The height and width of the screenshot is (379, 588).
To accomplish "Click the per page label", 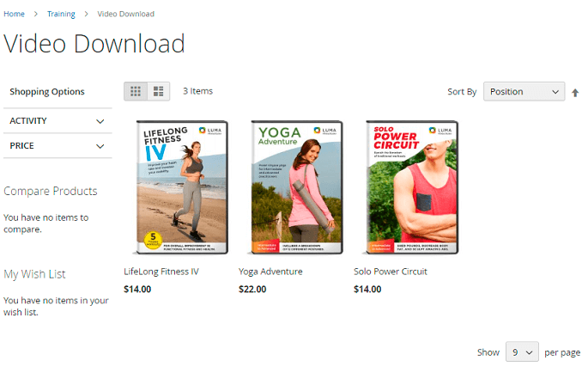I will pos(562,352).
